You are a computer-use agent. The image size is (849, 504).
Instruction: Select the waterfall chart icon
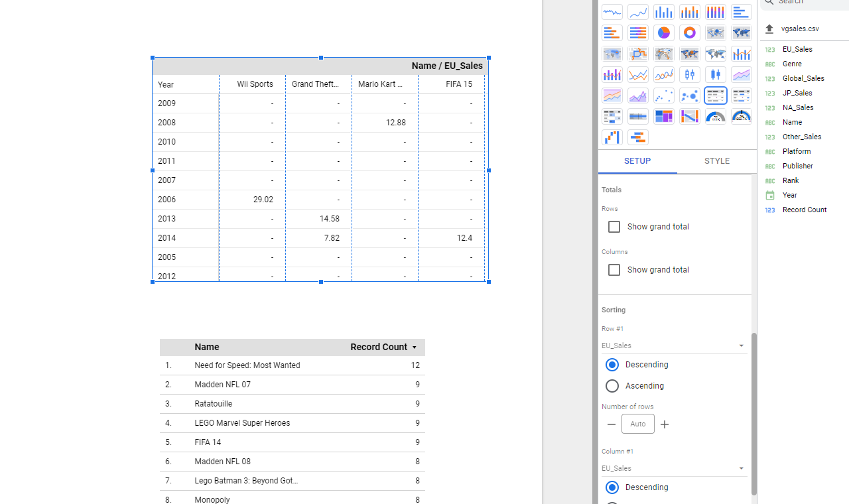[x=612, y=137]
